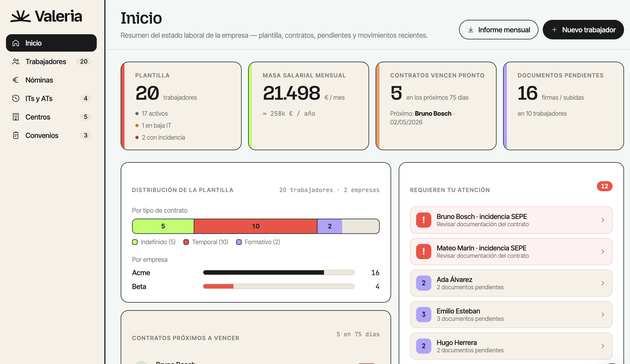
Task: Expand the Emilio Esteban row chevron
Action: (603, 315)
